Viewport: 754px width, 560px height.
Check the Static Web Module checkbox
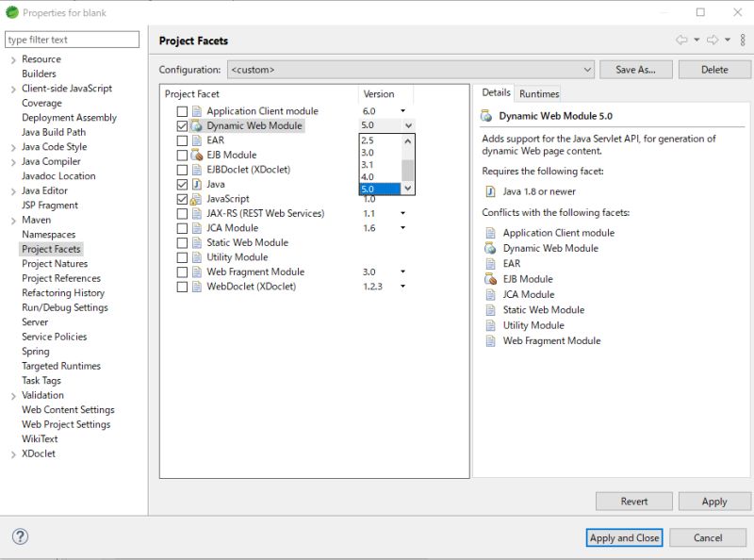click(x=182, y=243)
